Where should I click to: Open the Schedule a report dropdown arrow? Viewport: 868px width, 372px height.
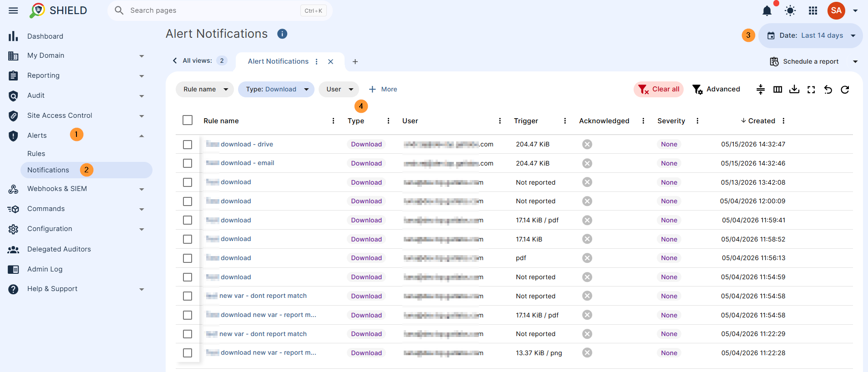pyautogui.click(x=855, y=62)
